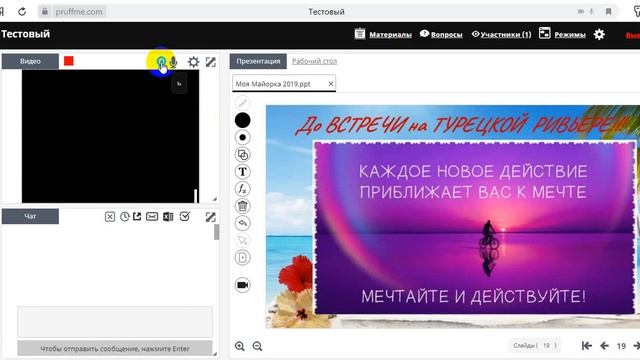Switch to the Рабочий стол tab

coord(314,61)
